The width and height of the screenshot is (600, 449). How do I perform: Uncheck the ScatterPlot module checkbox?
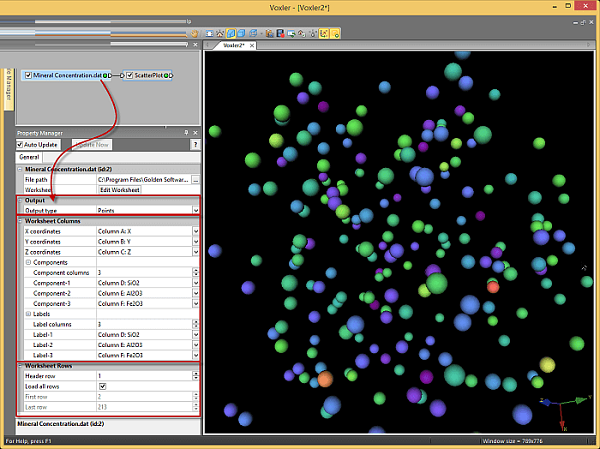pyautogui.click(x=129, y=75)
